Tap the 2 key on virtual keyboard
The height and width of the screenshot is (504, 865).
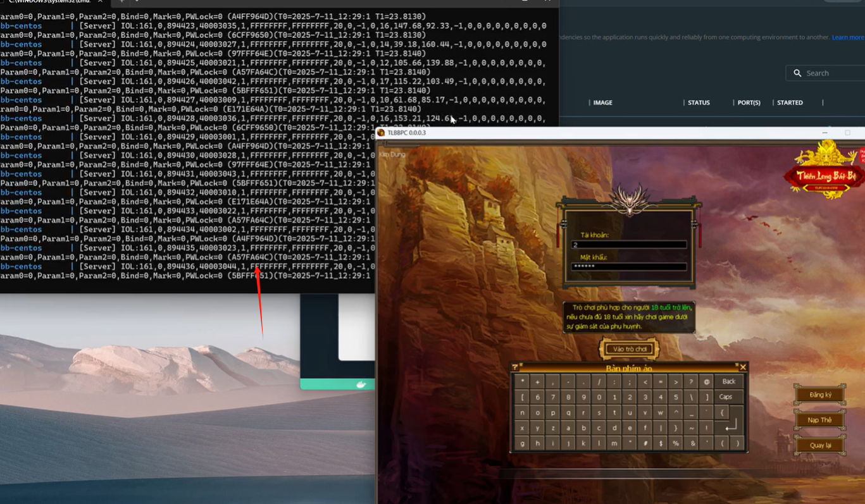point(630,397)
